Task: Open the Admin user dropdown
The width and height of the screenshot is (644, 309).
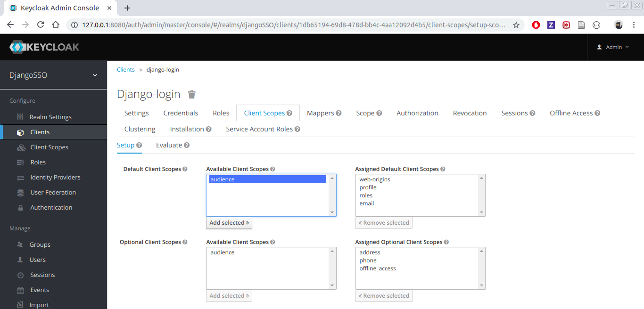Action: click(x=613, y=47)
